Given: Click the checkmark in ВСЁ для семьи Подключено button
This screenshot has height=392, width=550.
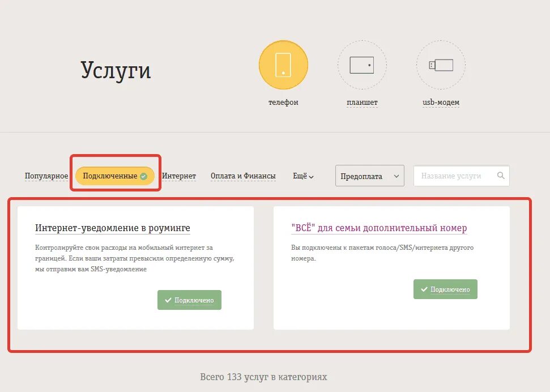Looking at the screenshot, I should [424, 289].
